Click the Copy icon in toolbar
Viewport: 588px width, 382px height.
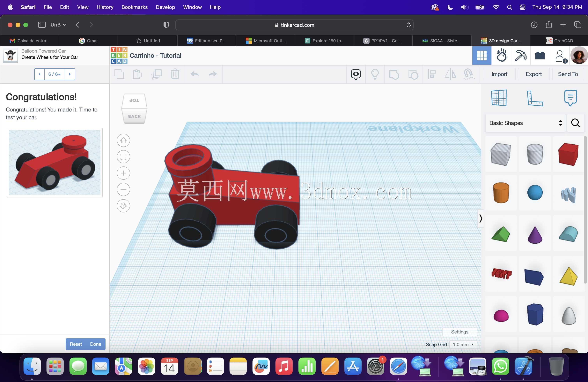coord(119,74)
